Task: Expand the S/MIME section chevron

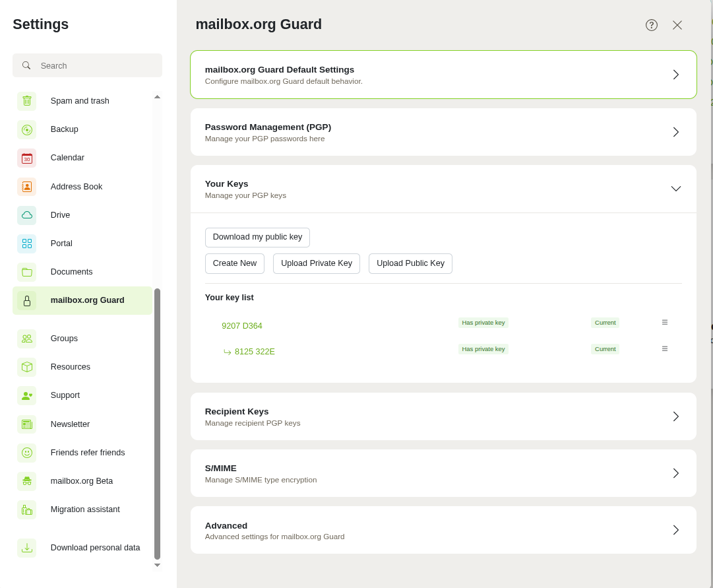Action: 675,473
